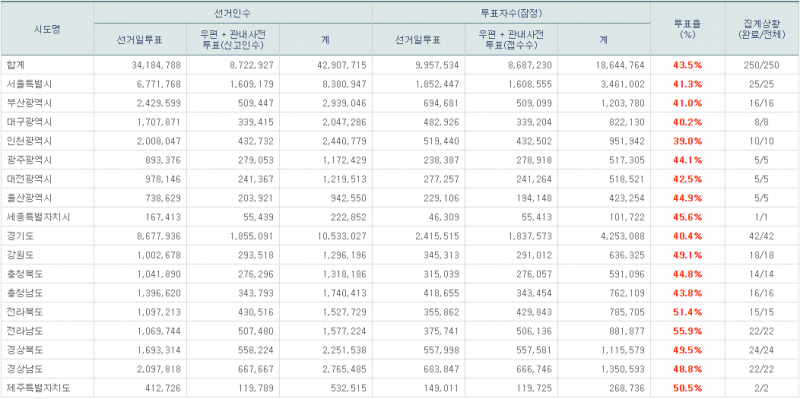Click the 집계상황 (완료/전체) header
This screenshot has height=399, width=800.
click(x=762, y=29)
